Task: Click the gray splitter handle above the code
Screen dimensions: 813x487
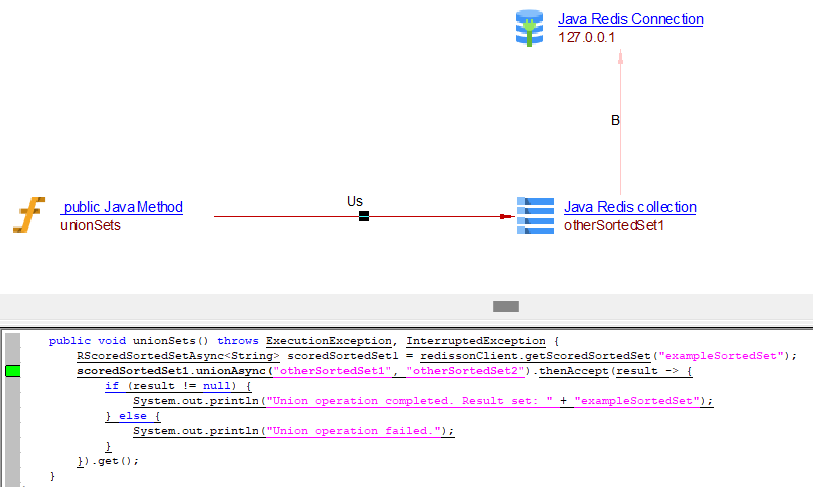Action: (506, 306)
